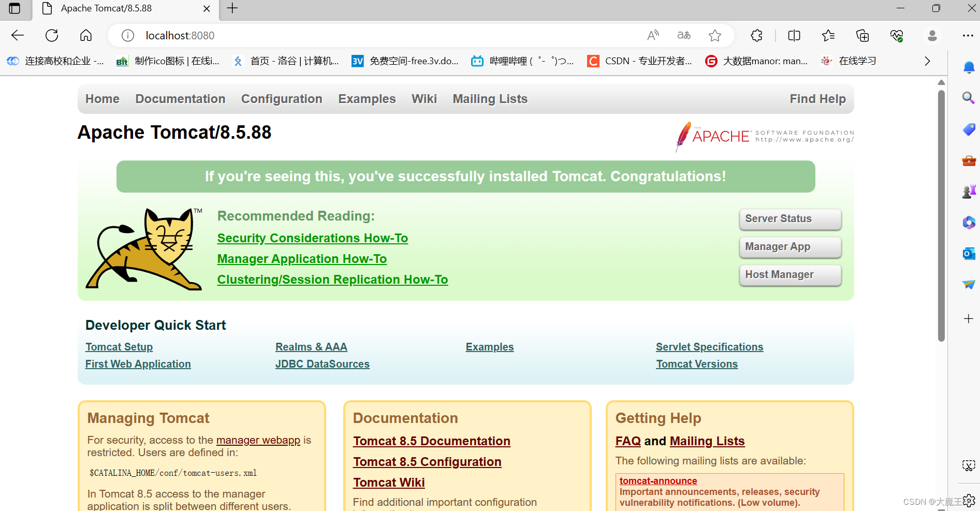980x511 pixels.
Task: Open the Collections icon
Action: tap(862, 35)
